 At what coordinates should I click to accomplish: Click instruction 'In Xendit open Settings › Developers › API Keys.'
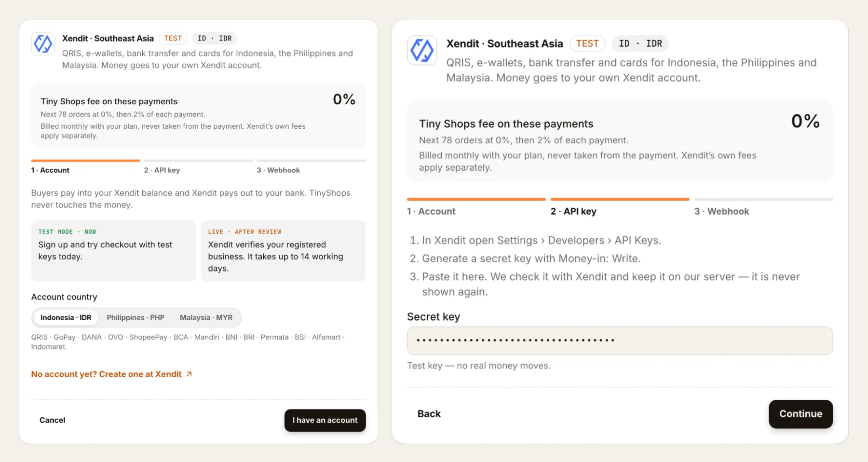tap(542, 241)
